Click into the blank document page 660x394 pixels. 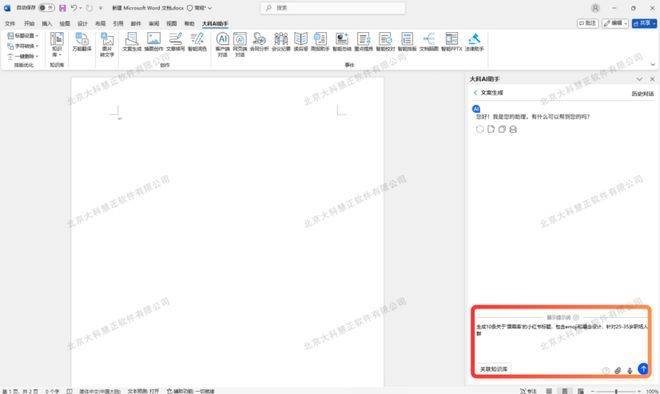pos(227,232)
